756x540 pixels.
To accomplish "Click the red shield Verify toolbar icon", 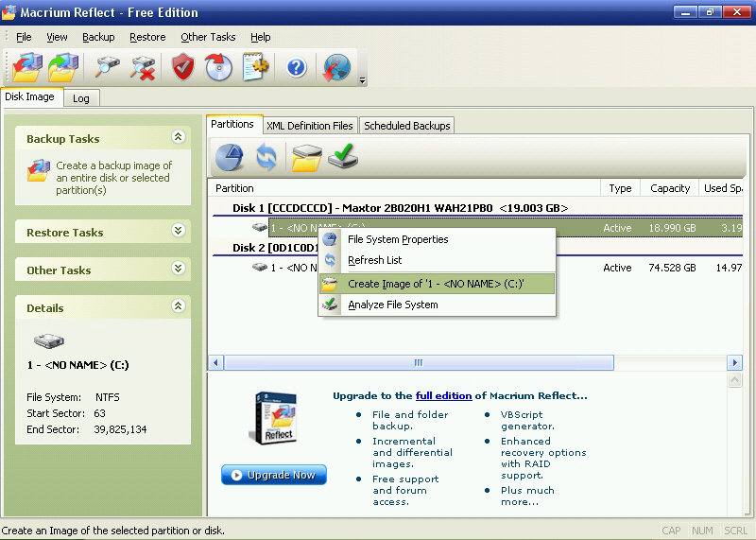I will pyautogui.click(x=183, y=67).
